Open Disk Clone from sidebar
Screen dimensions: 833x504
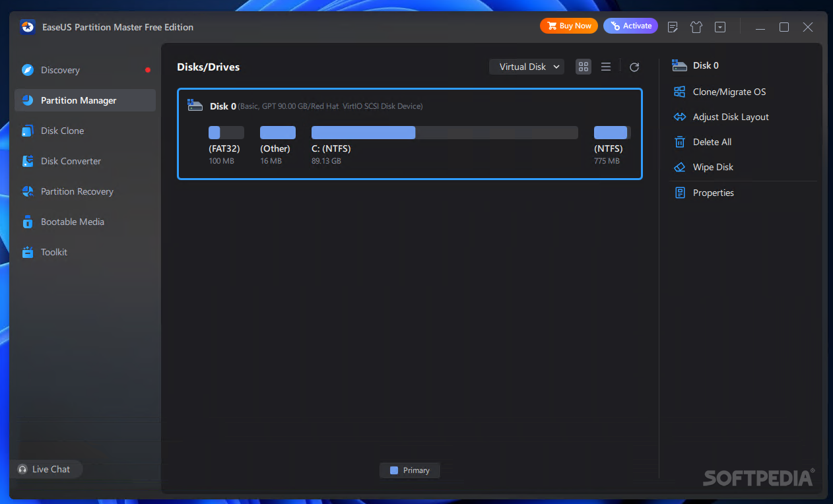pyautogui.click(x=85, y=131)
